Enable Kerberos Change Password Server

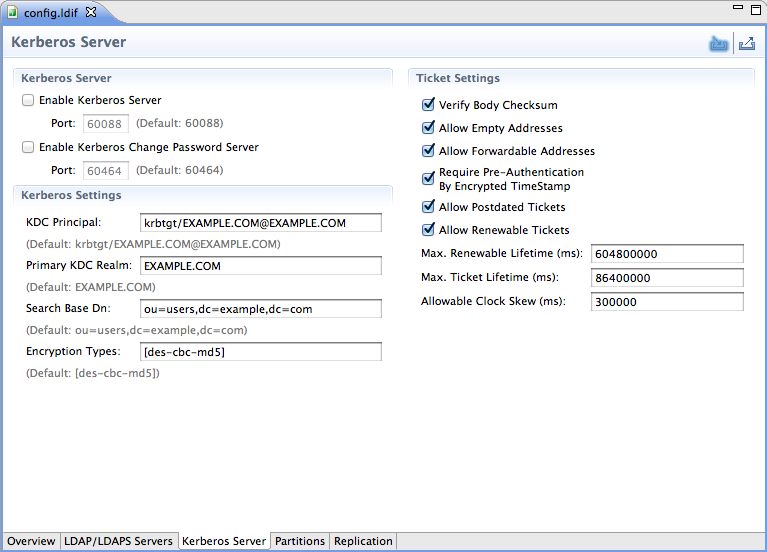[x=29, y=147]
